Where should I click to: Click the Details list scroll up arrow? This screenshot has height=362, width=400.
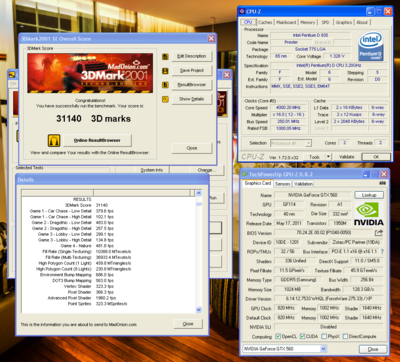[199, 193]
